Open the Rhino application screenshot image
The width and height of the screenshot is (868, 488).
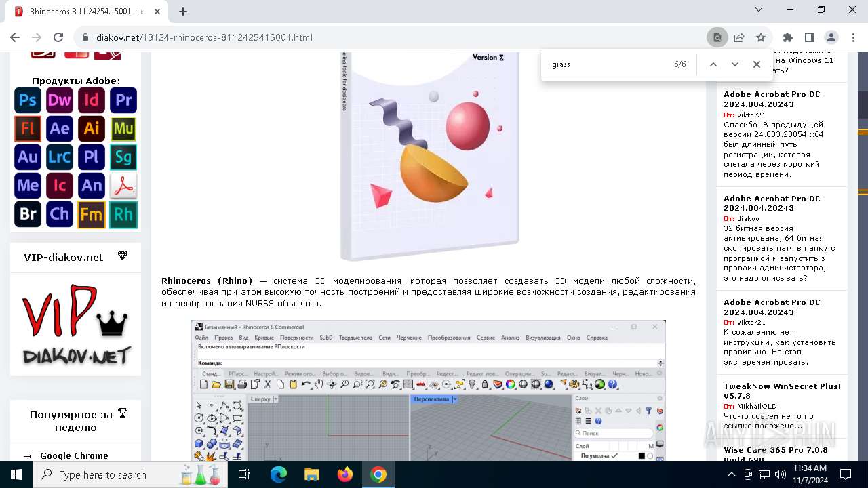click(x=429, y=390)
